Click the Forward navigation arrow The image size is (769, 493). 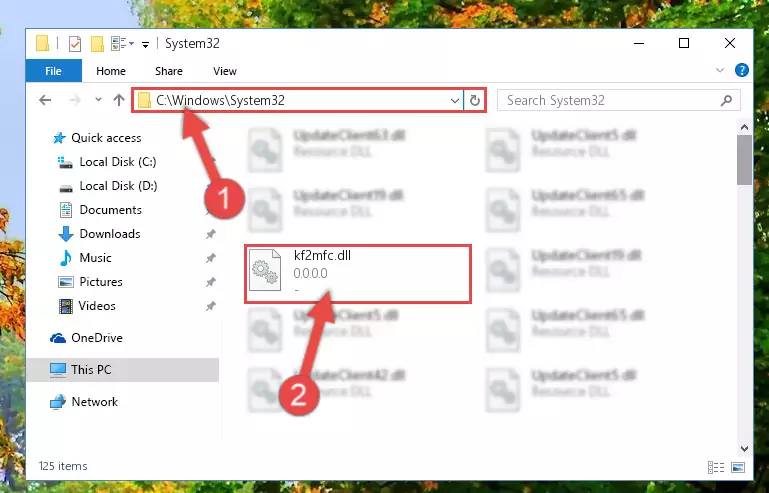tap(75, 100)
